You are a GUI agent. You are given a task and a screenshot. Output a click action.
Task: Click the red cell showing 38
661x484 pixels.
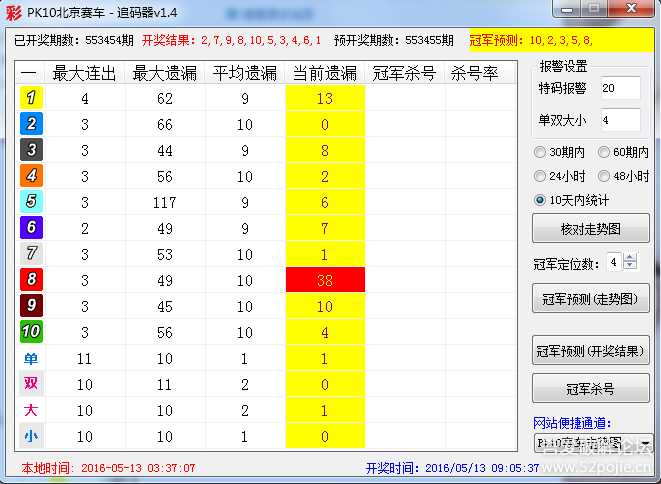pyautogui.click(x=325, y=280)
